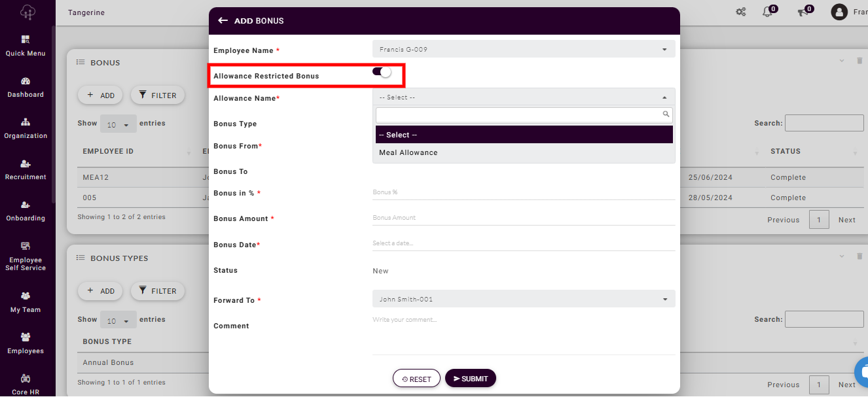Toggle the Allowance Restricted Bonus switch

[x=382, y=72]
